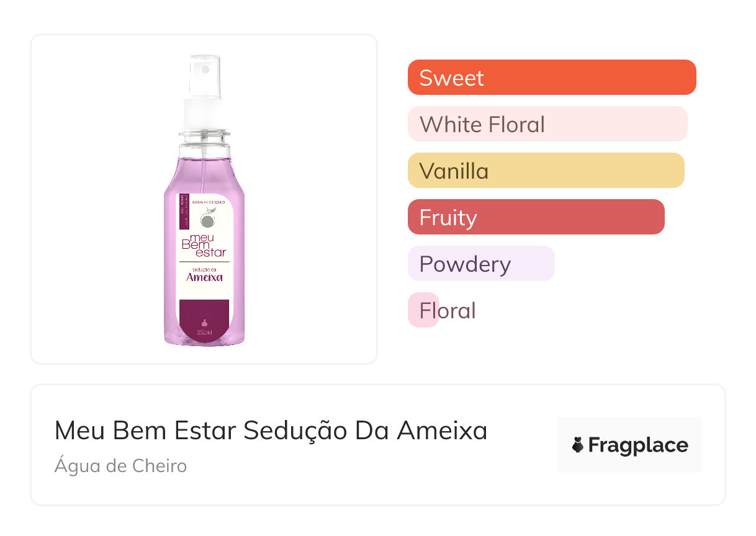Click the 250ml marking on the bottle
The width and height of the screenshot is (756, 536).
click(204, 333)
